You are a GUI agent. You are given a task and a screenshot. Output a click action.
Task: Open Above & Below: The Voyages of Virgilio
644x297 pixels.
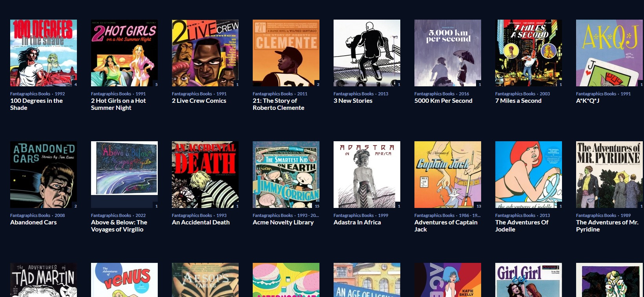click(119, 226)
